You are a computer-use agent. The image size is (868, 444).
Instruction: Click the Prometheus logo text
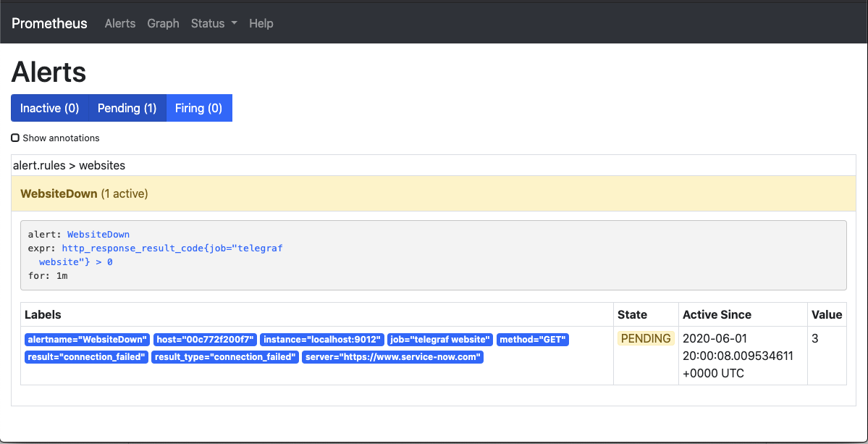point(49,23)
